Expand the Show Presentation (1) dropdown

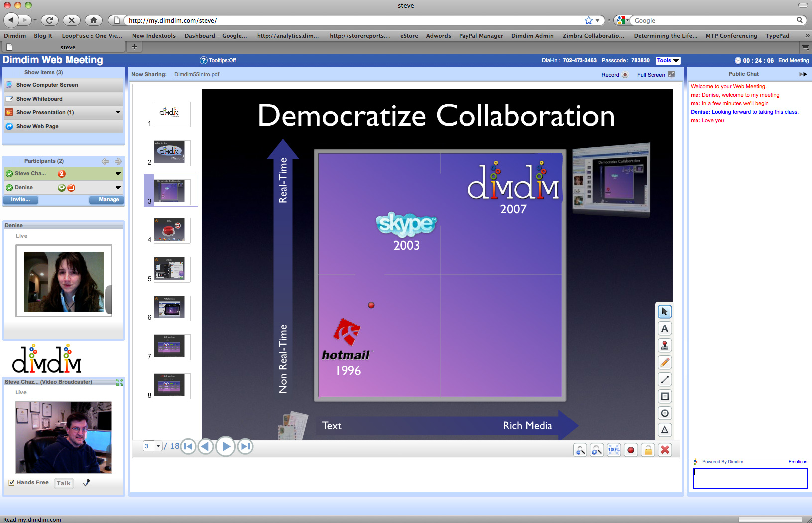[118, 112]
